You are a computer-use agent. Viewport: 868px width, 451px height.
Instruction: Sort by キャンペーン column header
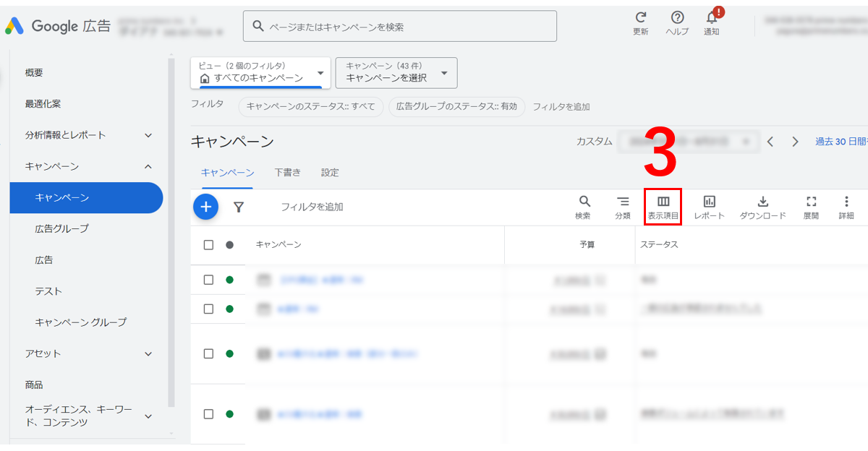tap(278, 245)
